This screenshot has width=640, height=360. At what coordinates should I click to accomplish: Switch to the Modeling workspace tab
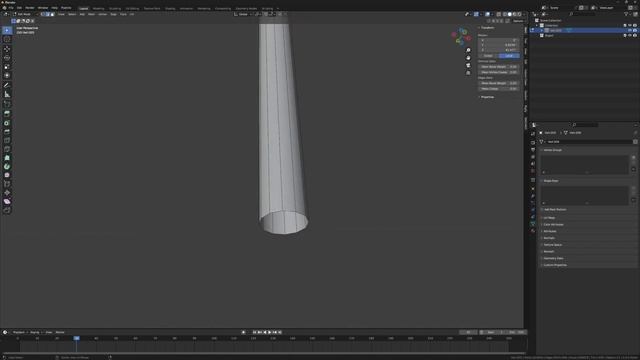98,8
